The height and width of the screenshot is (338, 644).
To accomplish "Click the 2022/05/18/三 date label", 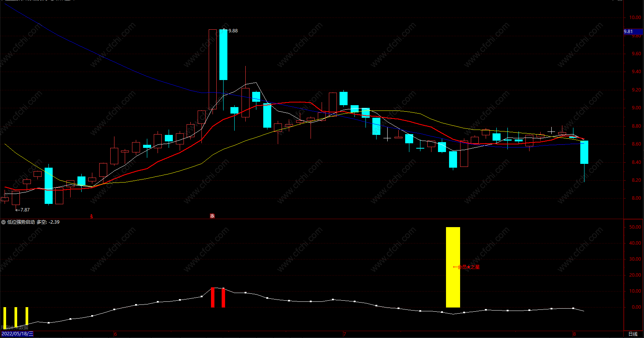I will [x=17, y=334].
